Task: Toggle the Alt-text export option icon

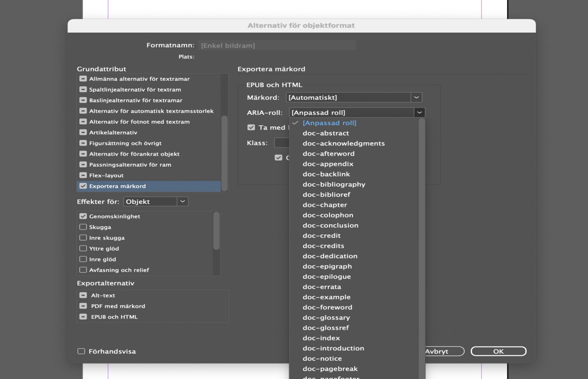Action: [83, 295]
